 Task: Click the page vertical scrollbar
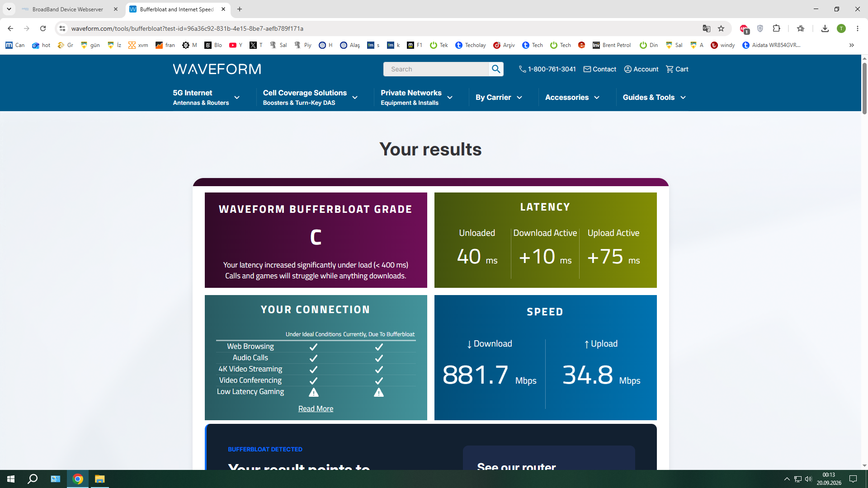click(x=864, y=88)
